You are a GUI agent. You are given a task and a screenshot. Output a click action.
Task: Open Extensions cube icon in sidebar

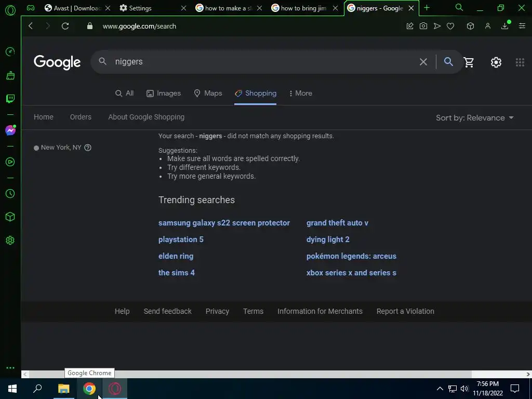(x=10, y=217)
